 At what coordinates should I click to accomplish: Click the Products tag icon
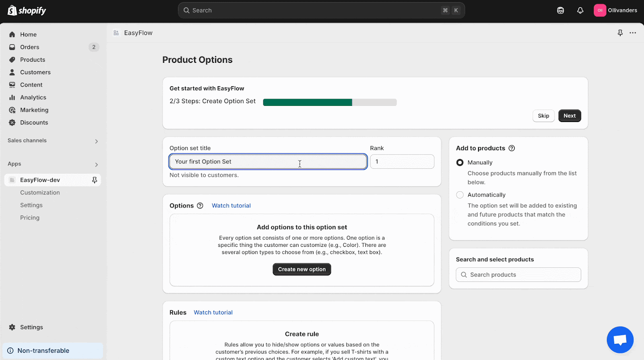tap(12, 60)
